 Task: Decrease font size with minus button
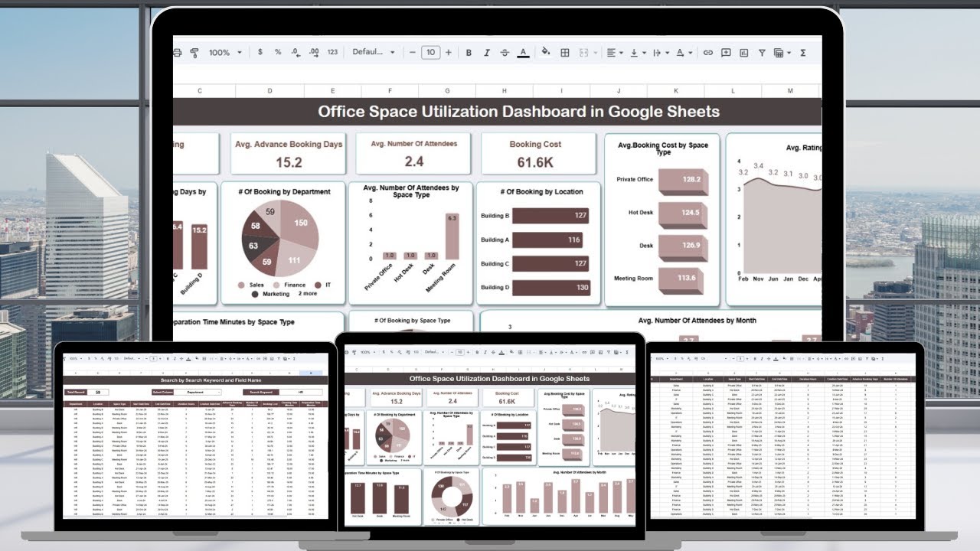413,53
